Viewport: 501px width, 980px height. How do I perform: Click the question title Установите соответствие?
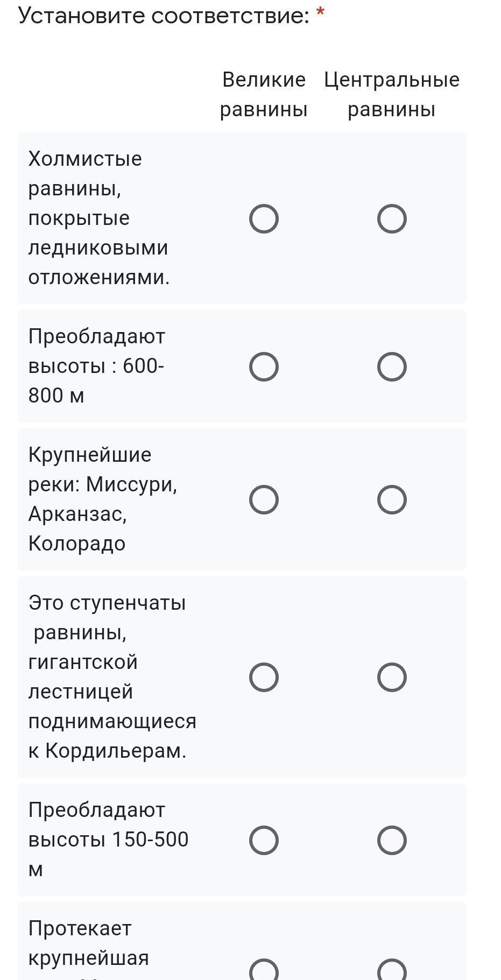coord(164,16)
